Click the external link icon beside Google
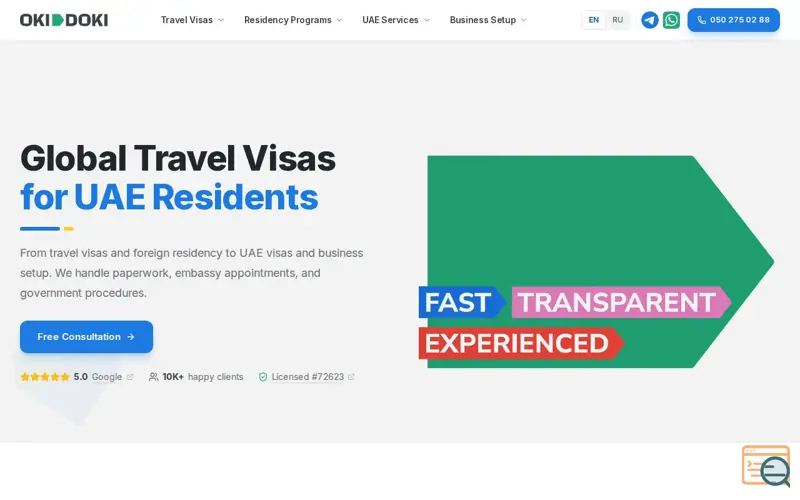The width and height of the screenshot is (800, 500). tap(130, 377)
